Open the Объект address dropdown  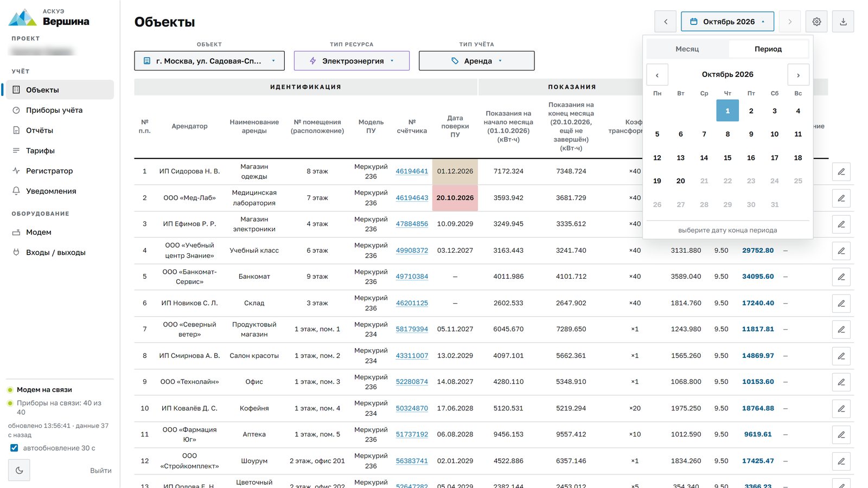click(209, 61)
